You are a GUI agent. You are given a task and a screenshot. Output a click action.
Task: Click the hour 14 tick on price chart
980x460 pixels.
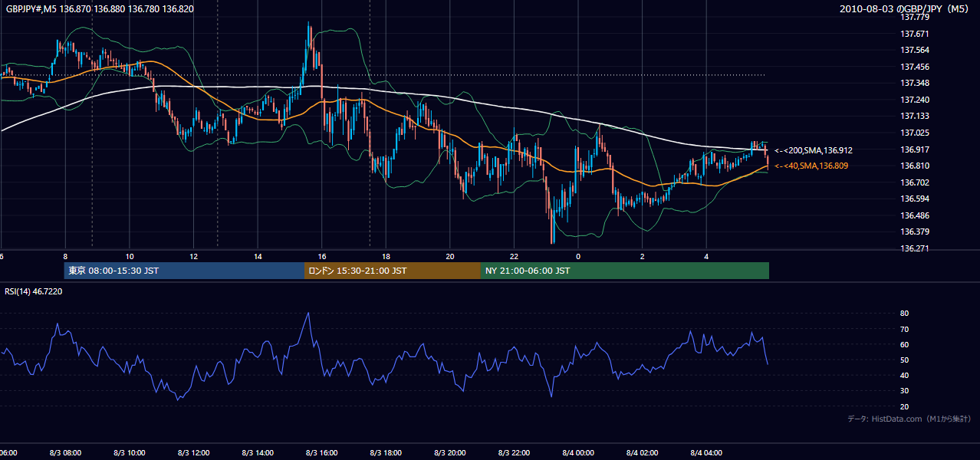coord(258,256)
